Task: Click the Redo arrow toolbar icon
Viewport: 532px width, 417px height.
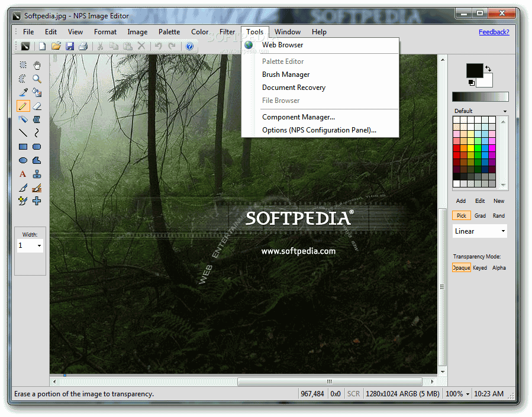Action: (x=172, y=46)
